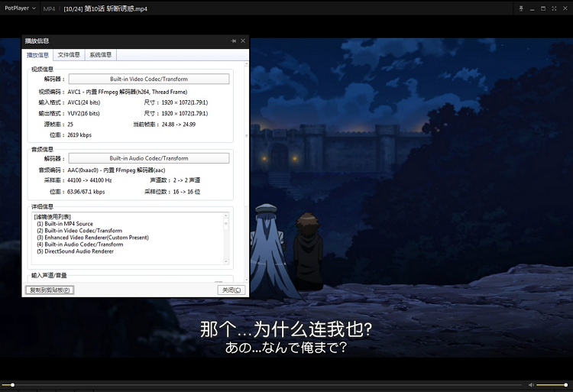573x392 pixels.
Task: Switch to the 播放信息 tab
Action: tap(37, 55)
